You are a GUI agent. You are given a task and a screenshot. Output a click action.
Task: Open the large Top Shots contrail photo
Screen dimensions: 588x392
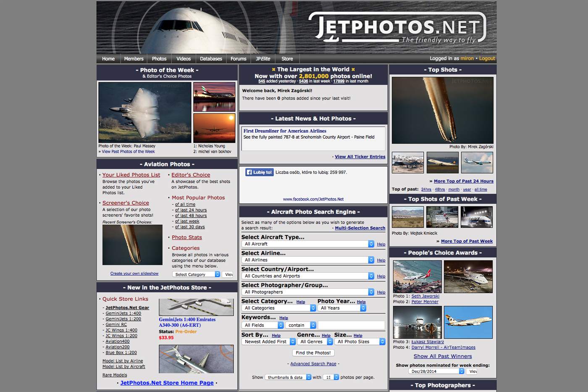[443, 110]
